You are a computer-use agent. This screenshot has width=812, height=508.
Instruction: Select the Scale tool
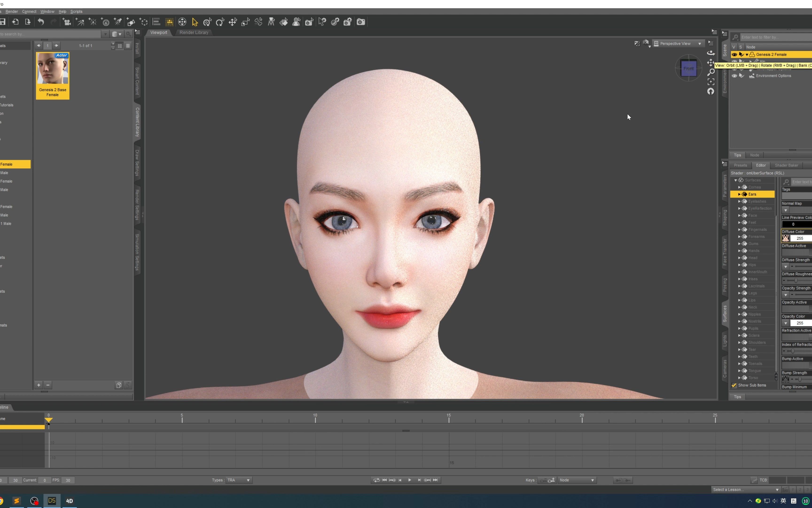click(245, 22)
